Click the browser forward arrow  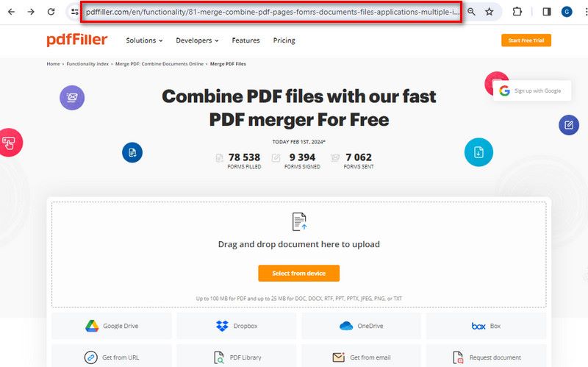click(31, 12)
